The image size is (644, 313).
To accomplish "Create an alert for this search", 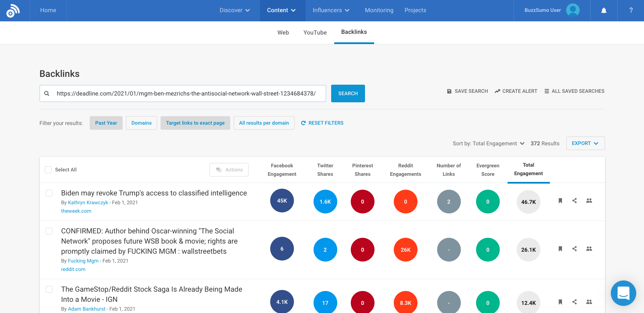I will coord(516,91).
